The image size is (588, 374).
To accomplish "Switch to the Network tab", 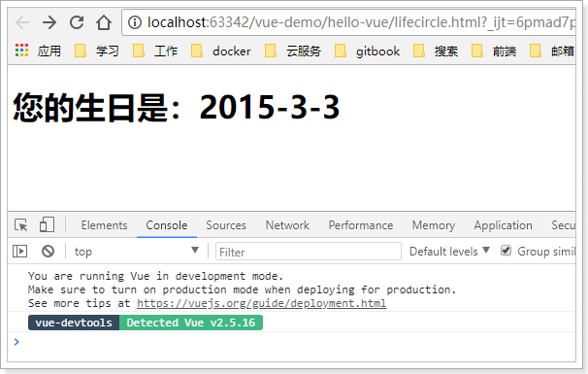I will click(287, 225).
